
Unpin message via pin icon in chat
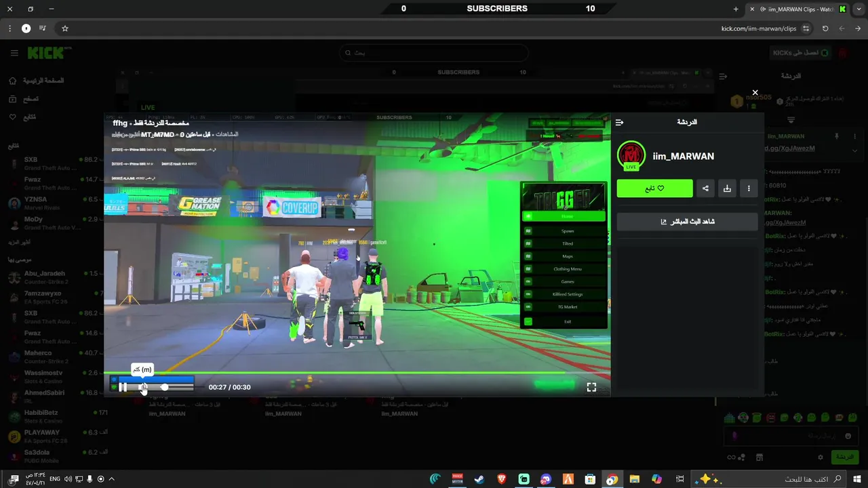(836, 136)
